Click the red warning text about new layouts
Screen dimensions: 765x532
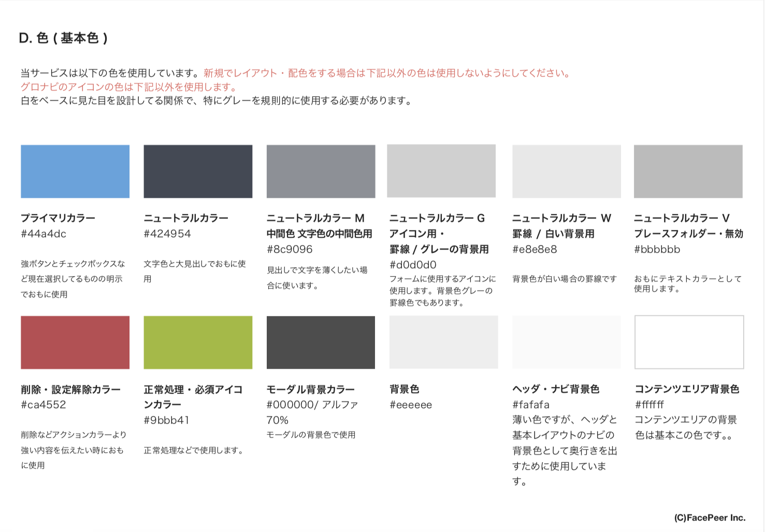tap(386, 73)
